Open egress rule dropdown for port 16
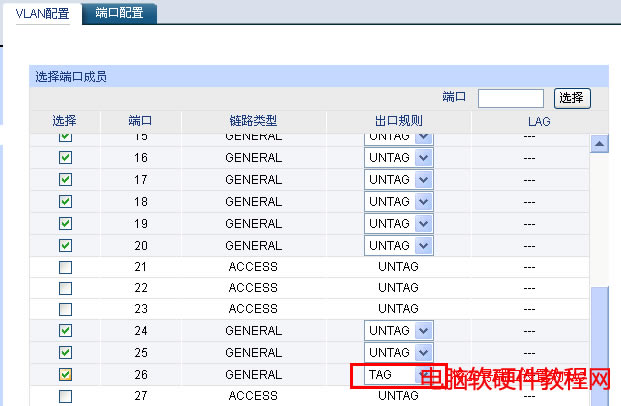 point(423,158)
